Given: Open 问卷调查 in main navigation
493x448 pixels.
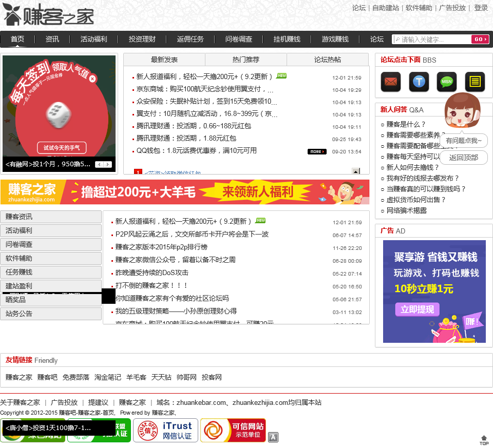Looking at the screenshot, I should tap(239, 39).
